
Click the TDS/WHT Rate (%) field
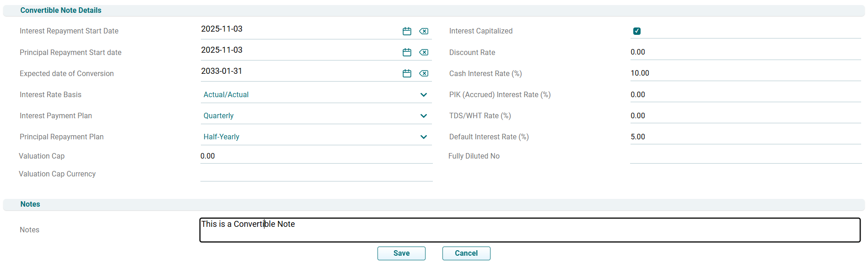click(x=745, y=116)
